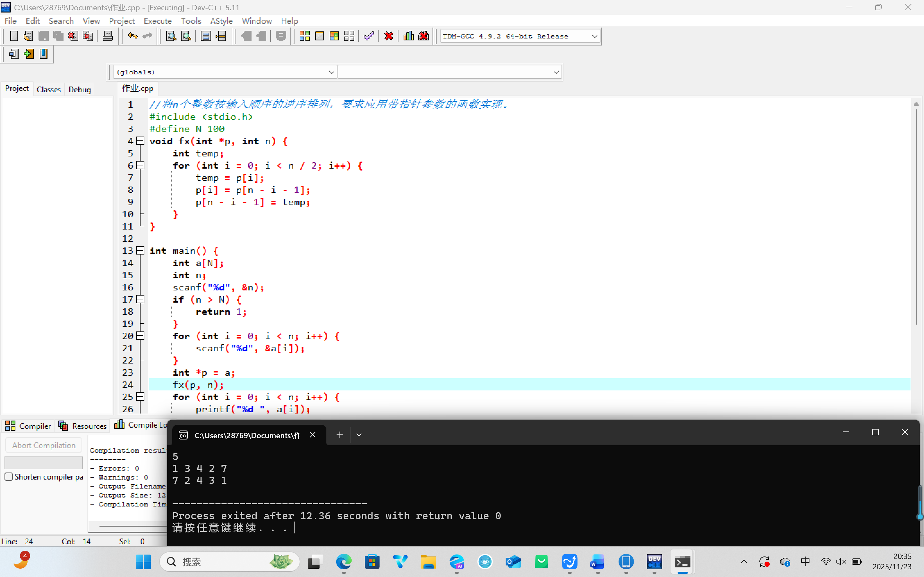Click the red X Stop Execution icon
The height and width of the screenshot is (577, 924).
pyautogui.click(x=389, y=36)
